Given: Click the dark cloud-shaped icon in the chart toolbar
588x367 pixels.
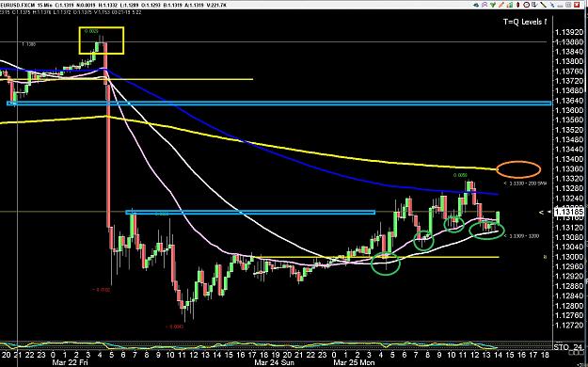Looking at the screenshot, I should click(x=476, y=5).
